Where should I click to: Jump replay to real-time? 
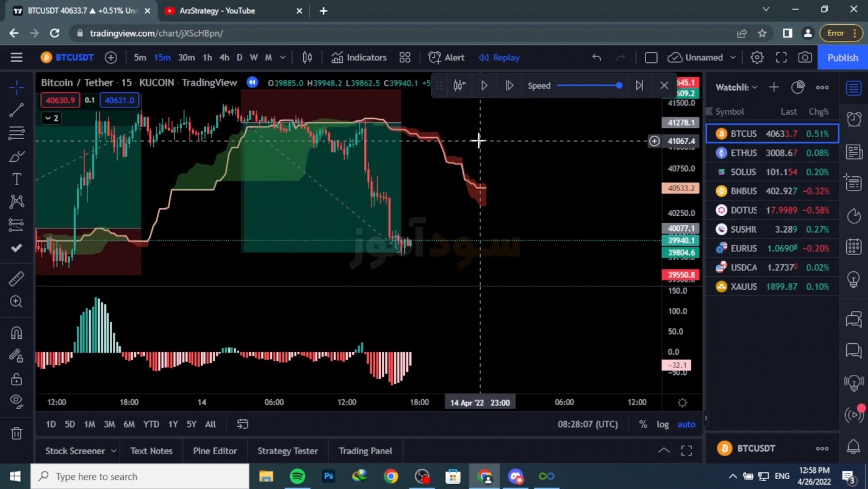[639, 86]
